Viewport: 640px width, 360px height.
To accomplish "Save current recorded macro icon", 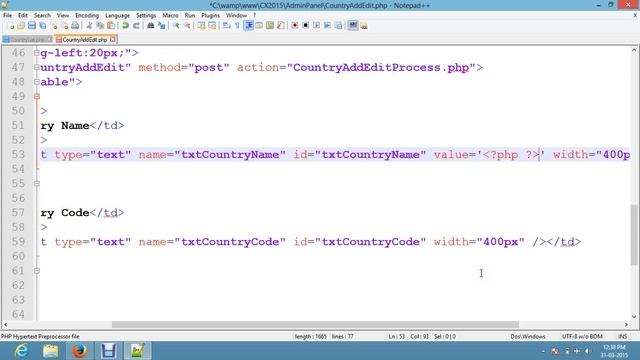I will click(x=338, y=26).
